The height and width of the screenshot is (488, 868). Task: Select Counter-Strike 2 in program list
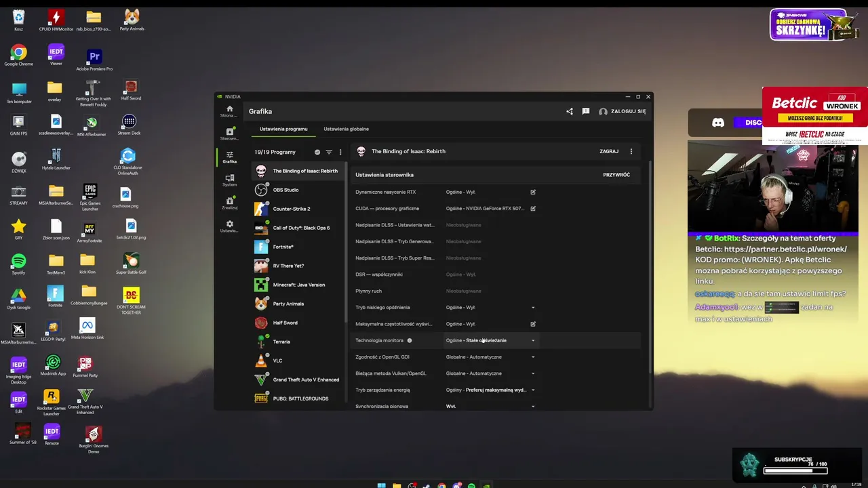(298, 209)
